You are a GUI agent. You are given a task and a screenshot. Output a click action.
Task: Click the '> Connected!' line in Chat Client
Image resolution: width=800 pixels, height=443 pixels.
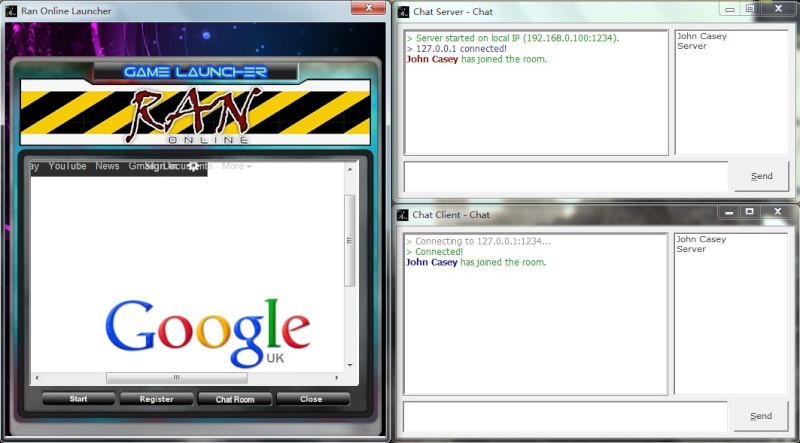[x=434, y=252]
